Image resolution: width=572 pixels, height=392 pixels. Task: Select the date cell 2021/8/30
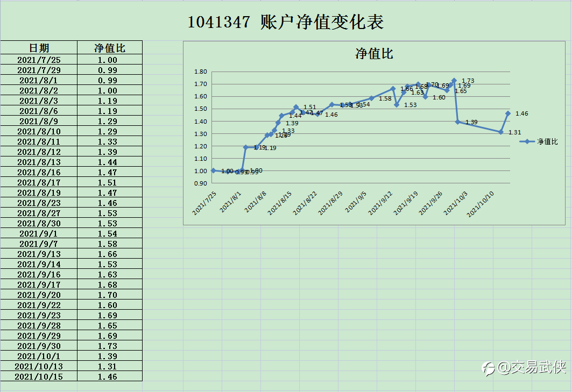(39, 223)
